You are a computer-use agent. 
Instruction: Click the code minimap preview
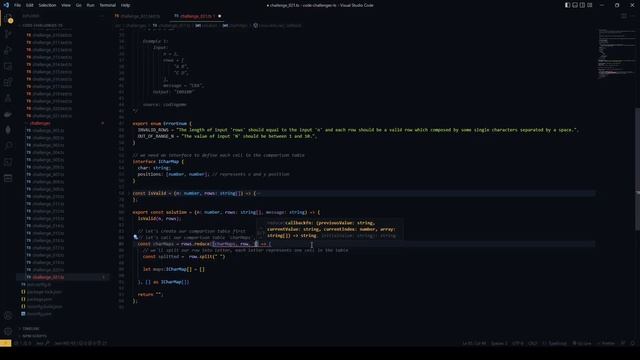click(616, 54)
